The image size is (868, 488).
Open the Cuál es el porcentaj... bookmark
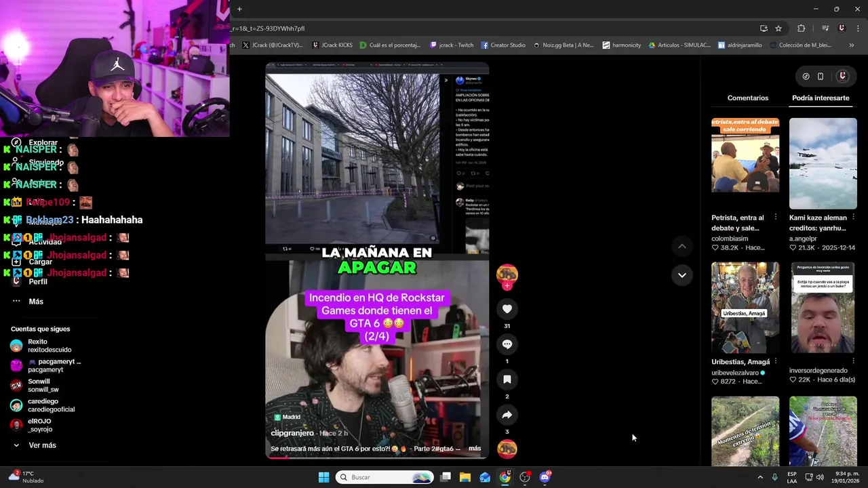pos(391,45)
